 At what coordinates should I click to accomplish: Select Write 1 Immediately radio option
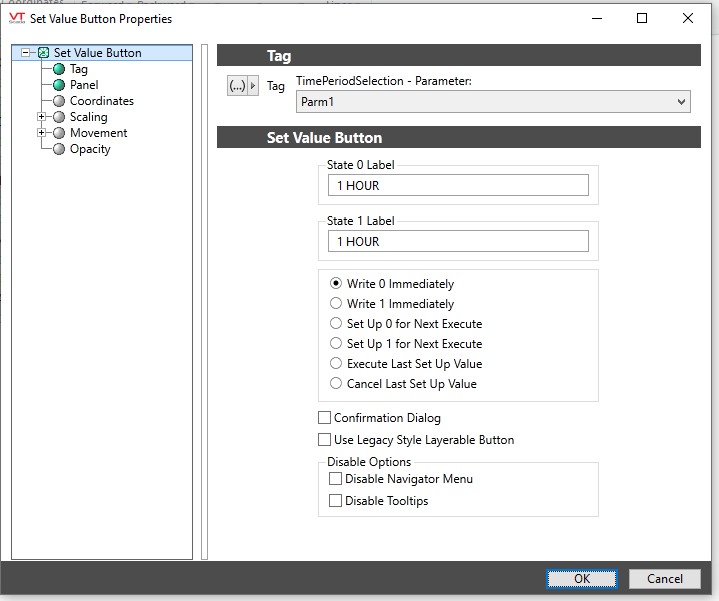coord(336,304)
